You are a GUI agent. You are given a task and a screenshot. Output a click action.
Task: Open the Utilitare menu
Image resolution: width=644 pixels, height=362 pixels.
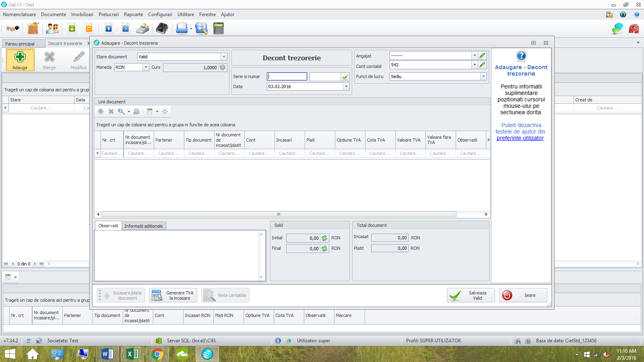[186, 14]
